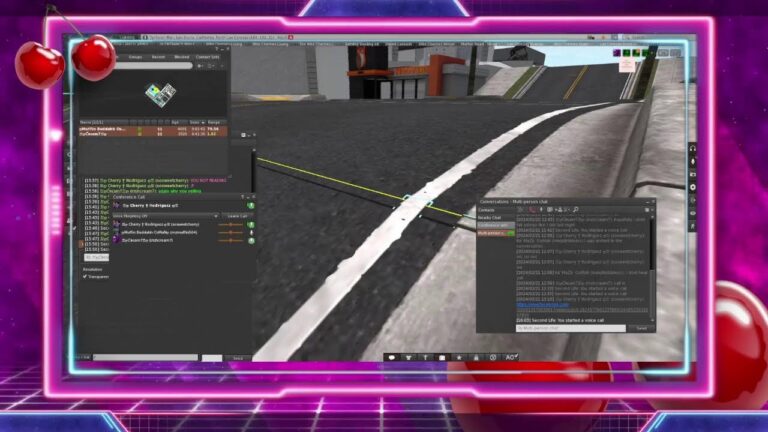Open the options dropdown at the Conversations top right
The image size is (768, 432).
click(647, 210)
